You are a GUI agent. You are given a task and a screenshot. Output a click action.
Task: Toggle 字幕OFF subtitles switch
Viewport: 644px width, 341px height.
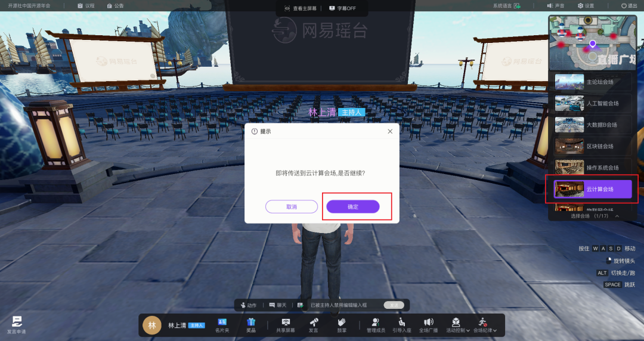point(342,8)
